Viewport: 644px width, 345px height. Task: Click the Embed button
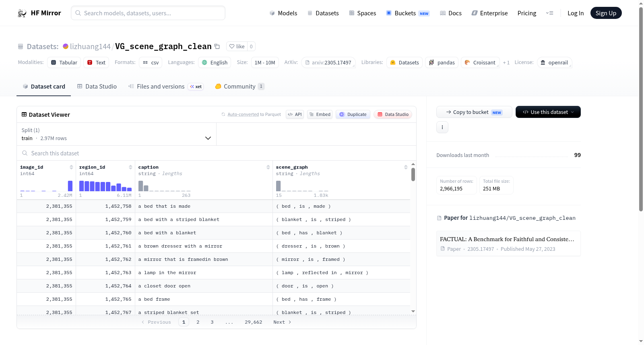pyautogui.click(x=320, y=114)
